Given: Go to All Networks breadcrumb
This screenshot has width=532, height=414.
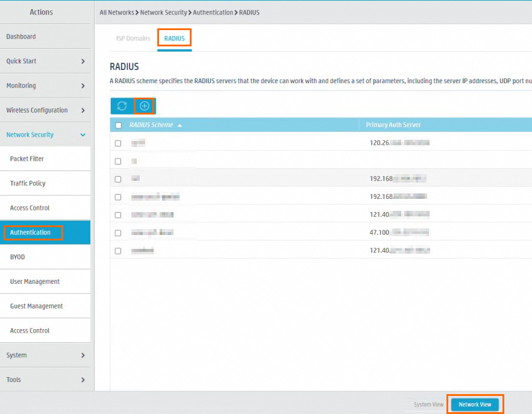Looking at the screenshot, I should pyautogui.click(x=117, y=13).
